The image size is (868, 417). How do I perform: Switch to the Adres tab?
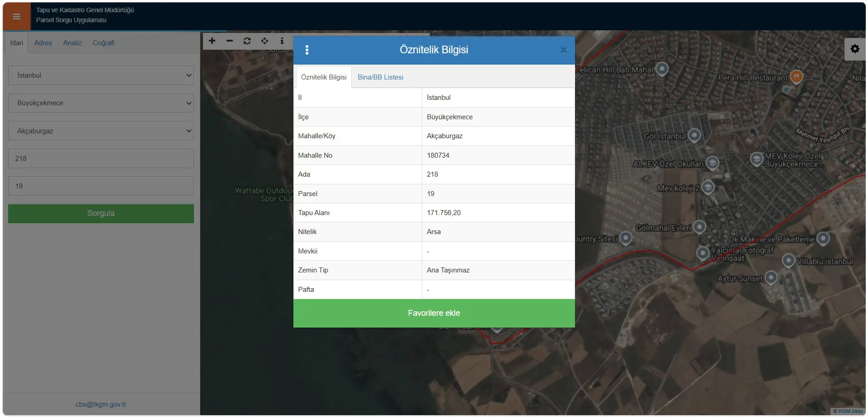tap(43, 43)
